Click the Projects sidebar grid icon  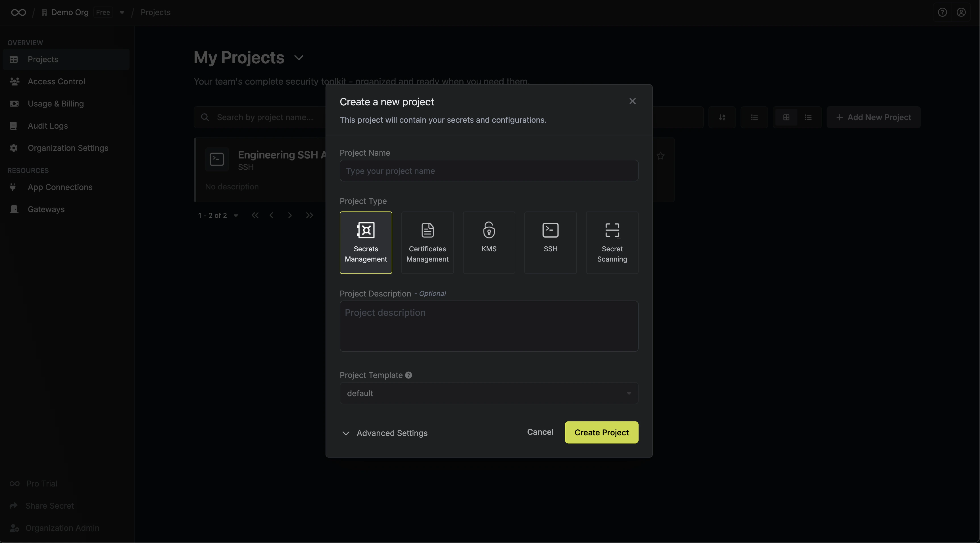[x=14, y=59]
